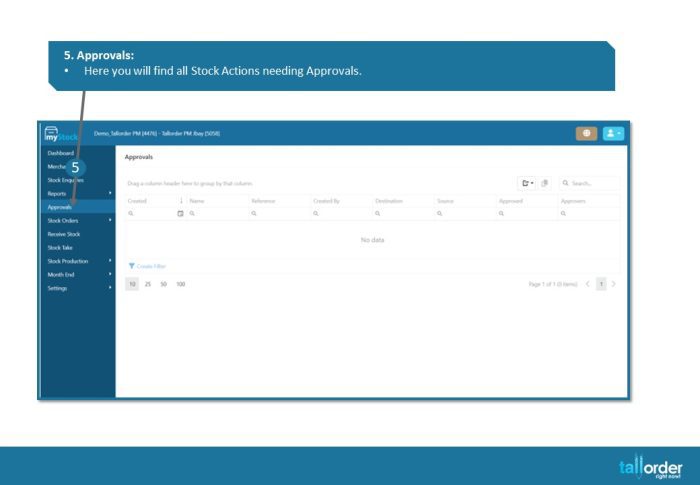The width and height of the screenshot is (700, 485).
Task: Expand the Settings submenu arrow
Action: (x=110, y=288)
